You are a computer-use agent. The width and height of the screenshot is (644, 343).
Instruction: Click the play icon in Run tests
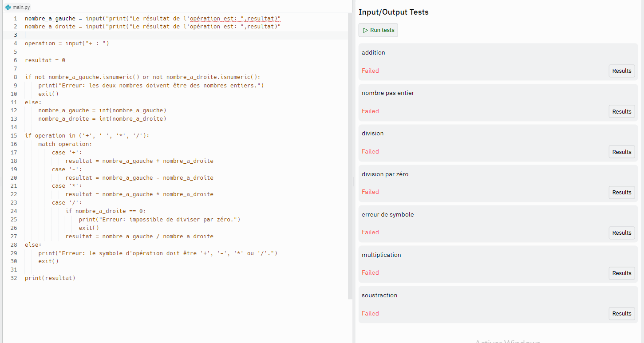365,30
